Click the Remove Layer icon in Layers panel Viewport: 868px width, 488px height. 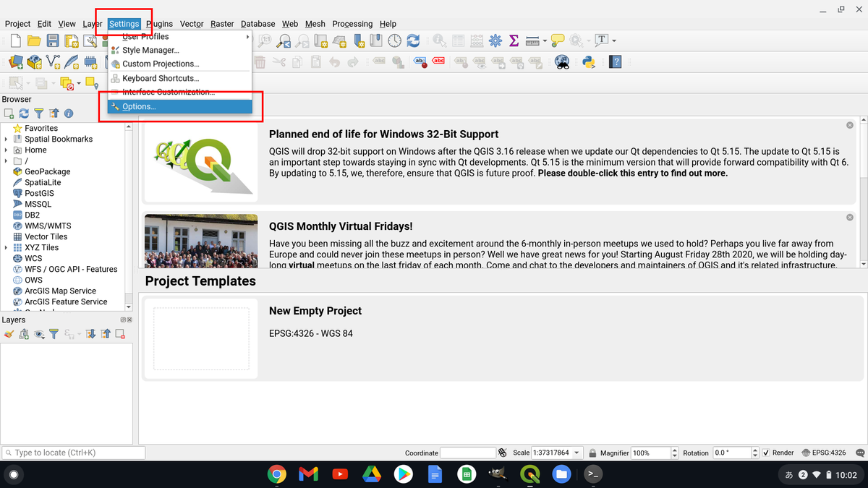click(x=120, y=334)
